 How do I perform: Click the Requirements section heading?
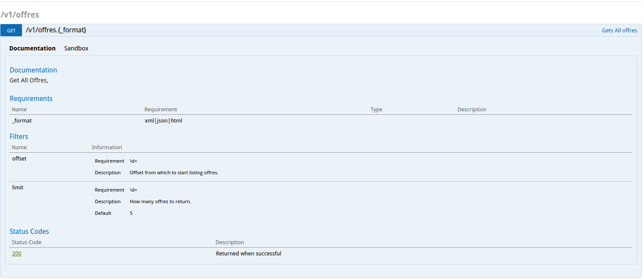click(31, 98)
